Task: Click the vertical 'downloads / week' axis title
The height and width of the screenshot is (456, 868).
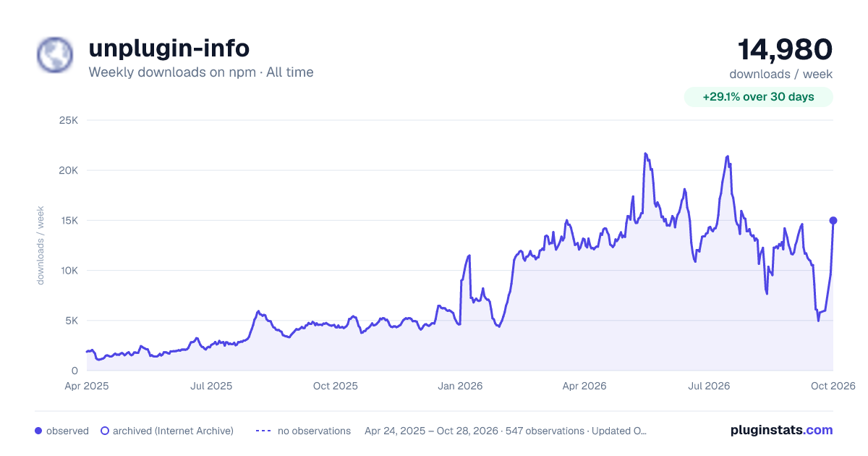Action: [41, 245]
